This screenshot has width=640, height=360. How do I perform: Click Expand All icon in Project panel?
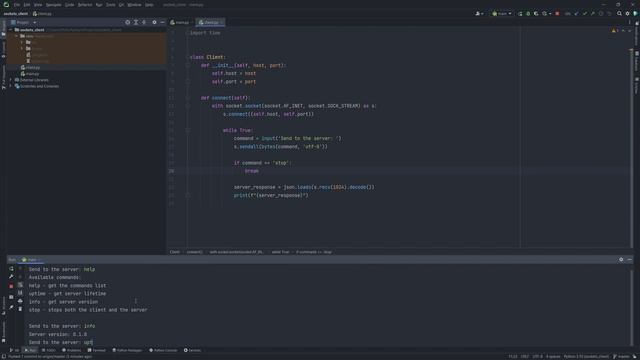pyautogui.click(x=136, y=22)
